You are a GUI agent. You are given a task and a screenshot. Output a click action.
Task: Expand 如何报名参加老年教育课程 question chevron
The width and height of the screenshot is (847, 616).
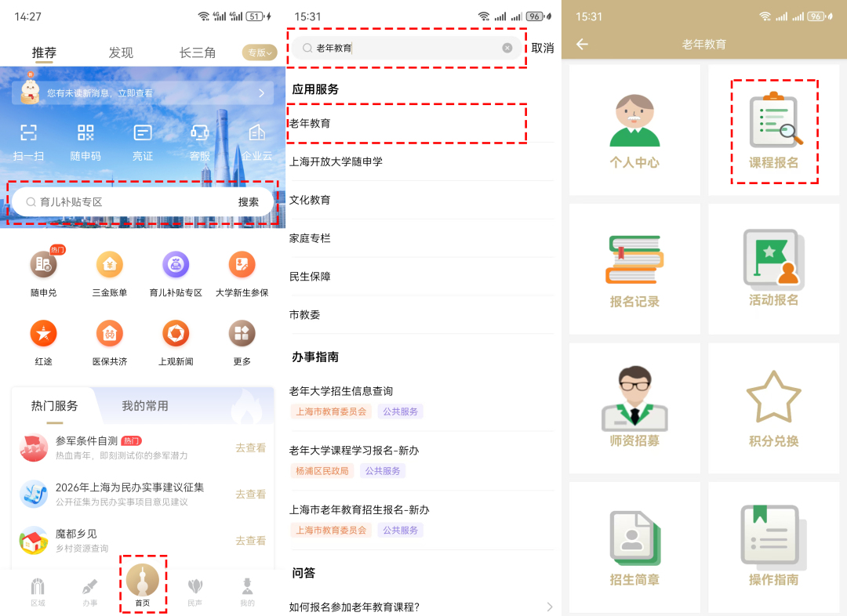(549, 607)
